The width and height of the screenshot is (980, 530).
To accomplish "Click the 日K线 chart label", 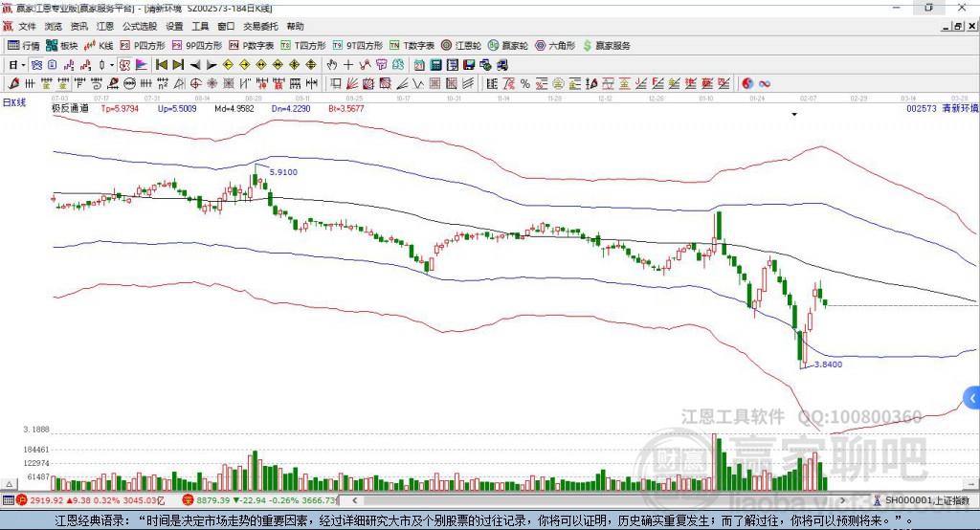I will [x=14, y=102].
